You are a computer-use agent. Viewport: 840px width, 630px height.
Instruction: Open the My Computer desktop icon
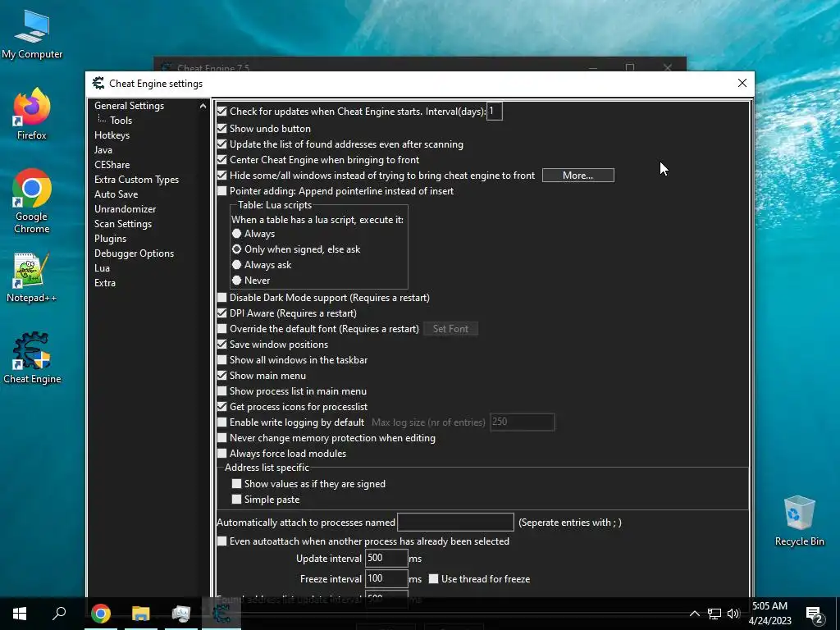click(32, 35)
